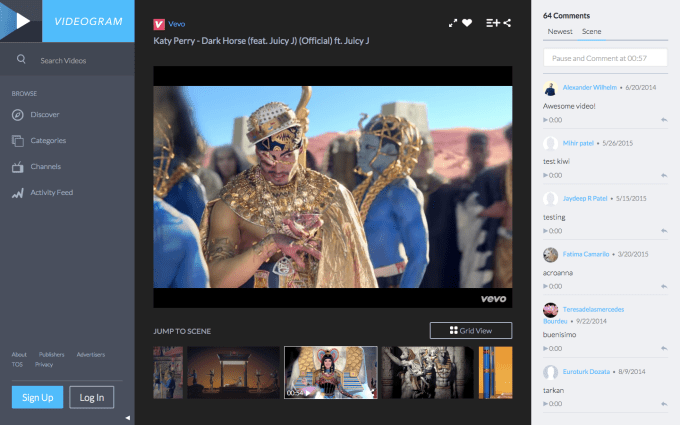Focus the Search Videos field
The height and width of the screenshot is (425, 680).
67,60
